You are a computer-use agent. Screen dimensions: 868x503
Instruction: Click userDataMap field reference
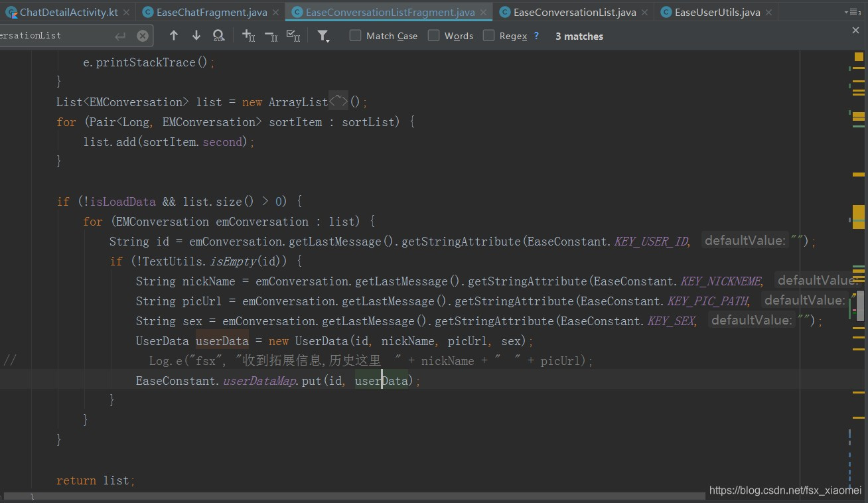259,381
